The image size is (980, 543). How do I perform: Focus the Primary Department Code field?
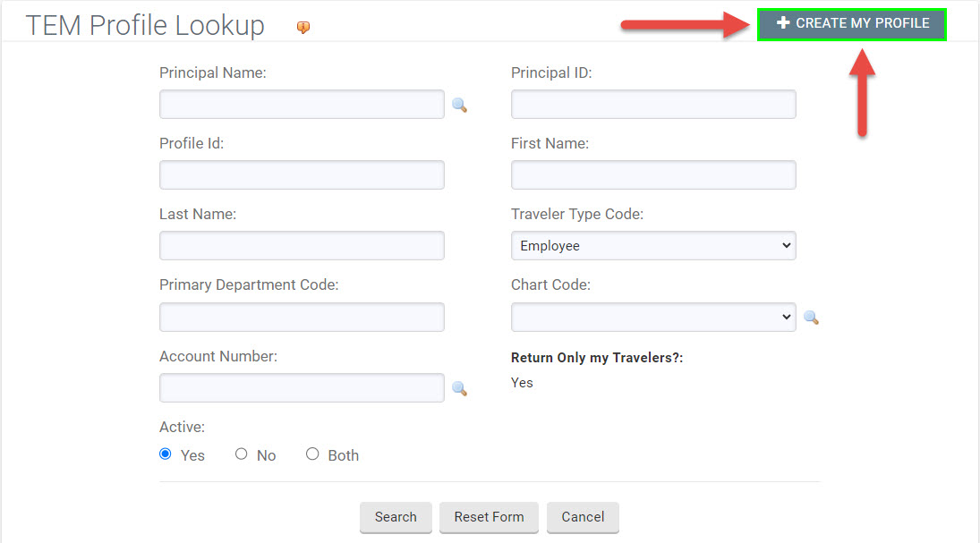[x=302, y=317]
